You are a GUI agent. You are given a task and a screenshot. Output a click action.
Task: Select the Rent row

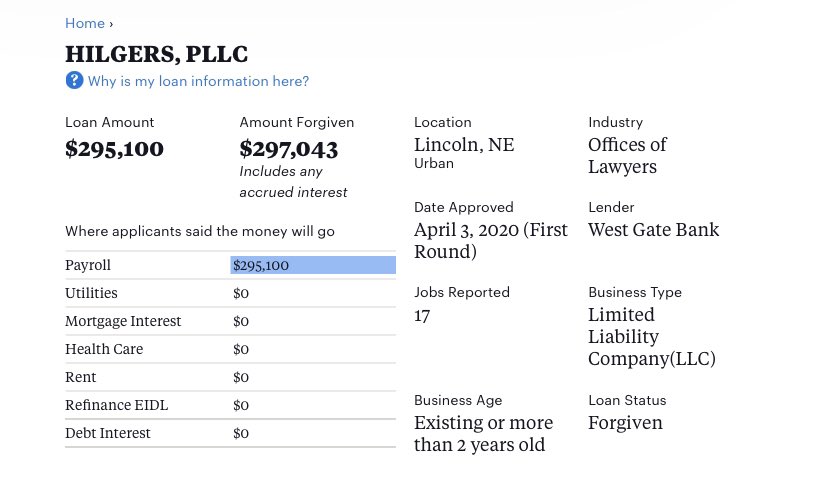click(230, 377)
